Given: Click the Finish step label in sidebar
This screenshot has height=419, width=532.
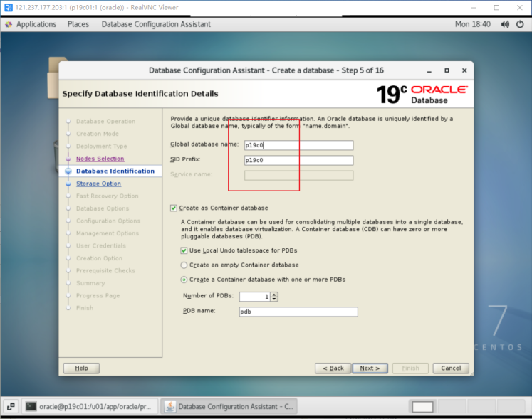Looking at the screenshot, I should 85,308.
